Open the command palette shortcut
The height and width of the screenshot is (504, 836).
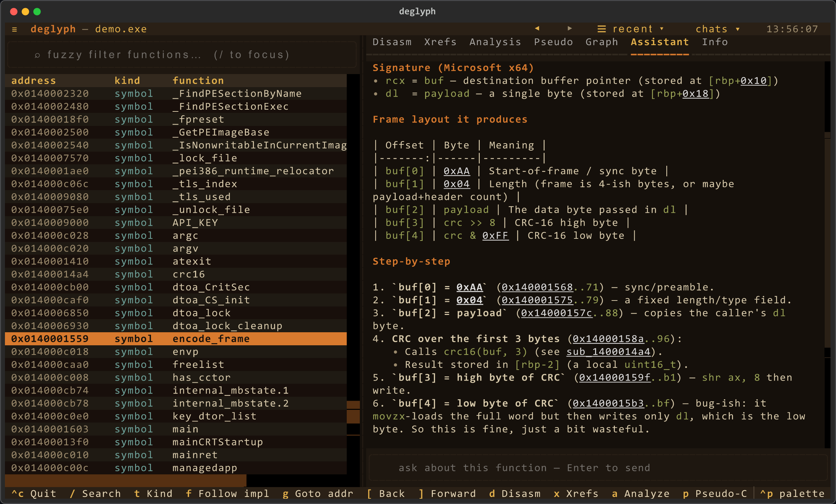pos(792,493)
